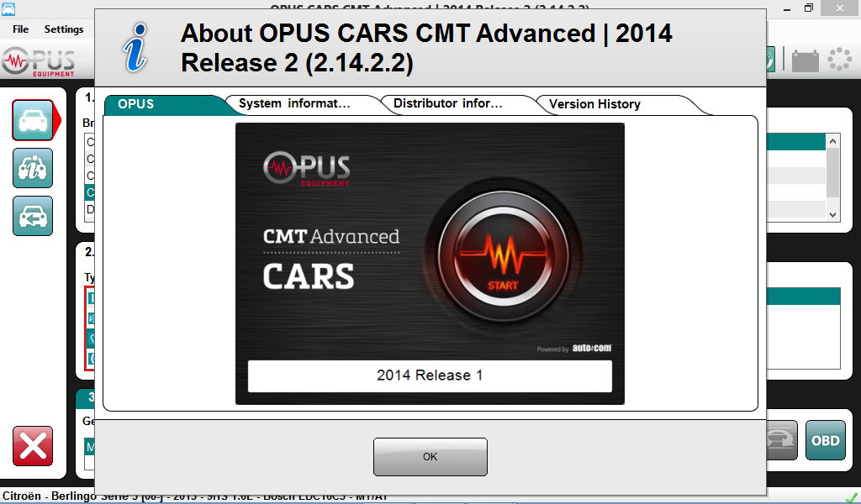
Task: Click the 2014 Release 1 label
Action: 430,375
